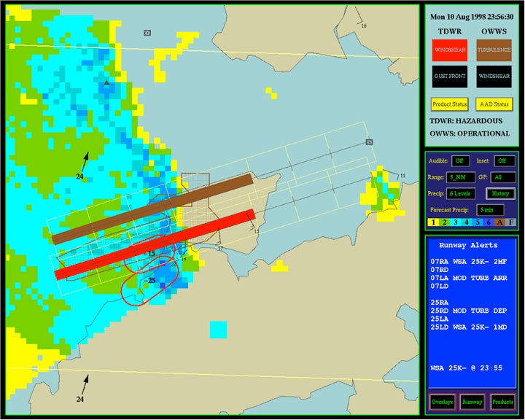The image size is (525, 420).
Task: Open the Overlays menu
Action: pos(443,402)
